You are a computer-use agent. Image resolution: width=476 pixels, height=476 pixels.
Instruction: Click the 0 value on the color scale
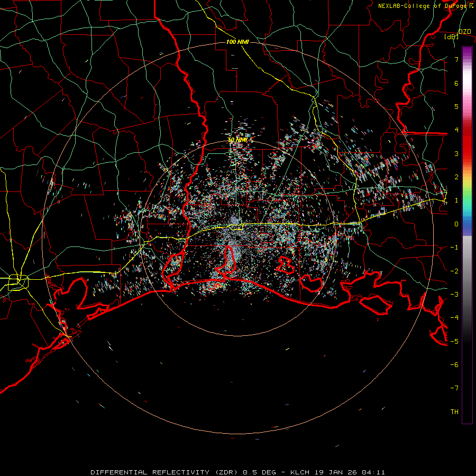456,224
